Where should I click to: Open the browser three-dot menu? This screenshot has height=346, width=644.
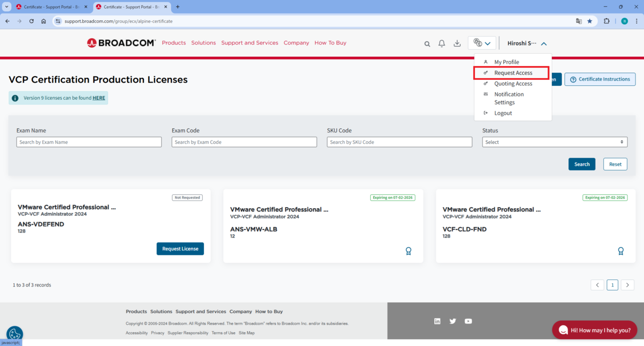637,21
